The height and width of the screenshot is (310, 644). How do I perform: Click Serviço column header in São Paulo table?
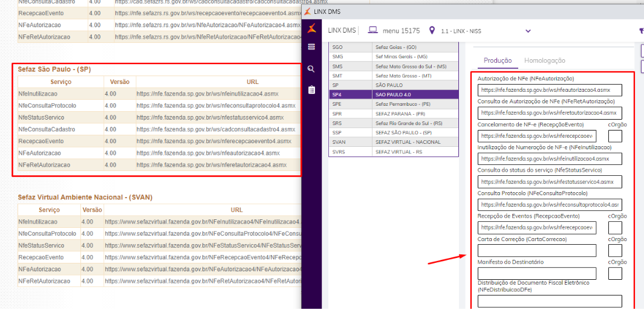pyautogui.click(x=60, y=82)
